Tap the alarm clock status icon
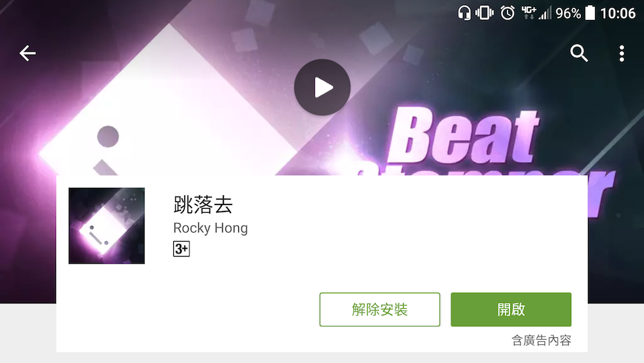This screenshot has width=644, height=363. pyautogui.click(x=507, y=13)
